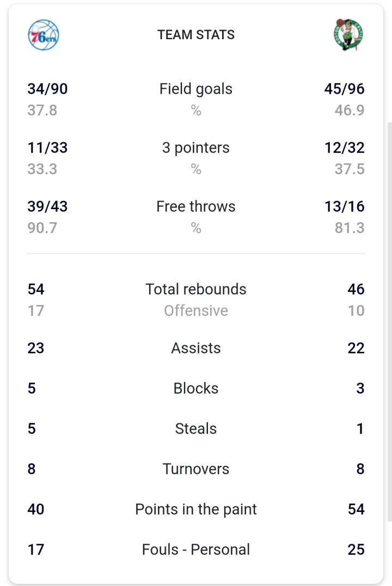
Task: Click the Free throws stat label
Action: click(x=196, y=206)
